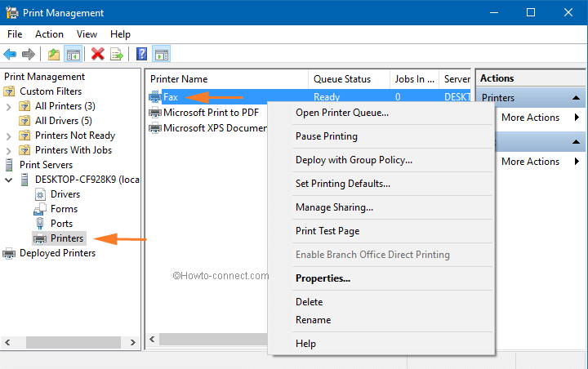Click the Actions pane header
This screenshot has height=369, width=588.
click(x=530, y=78)
